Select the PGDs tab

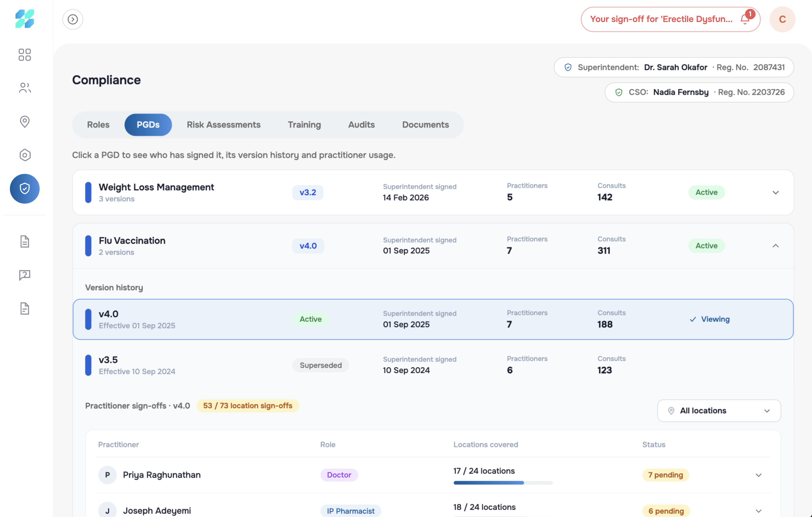[148, 125]
